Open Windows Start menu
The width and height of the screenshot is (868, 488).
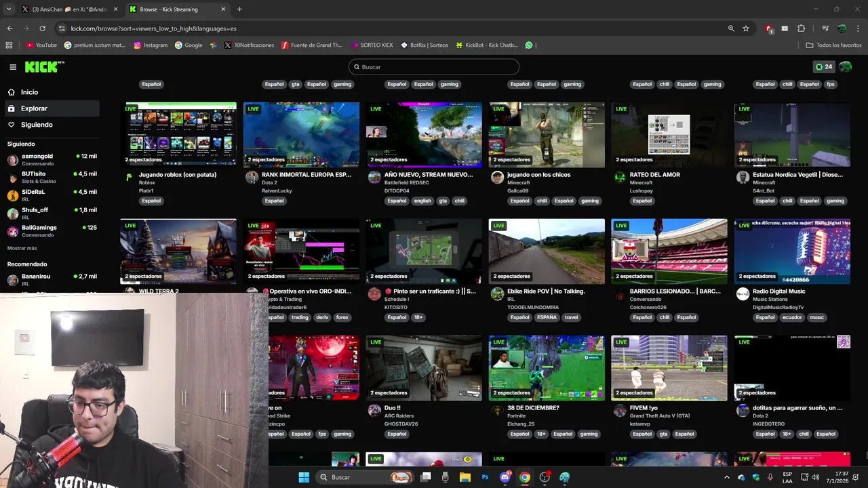tap(304, 477)
